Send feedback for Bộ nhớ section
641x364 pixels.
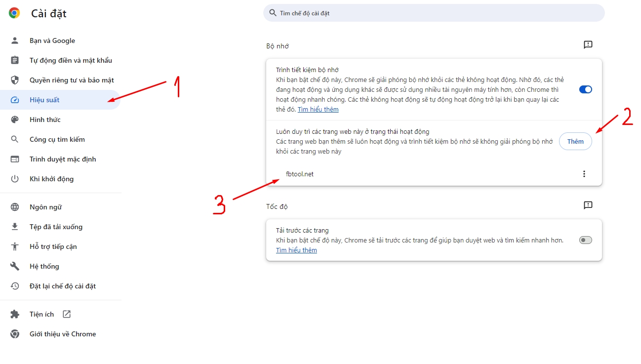[x=588, y=45]
